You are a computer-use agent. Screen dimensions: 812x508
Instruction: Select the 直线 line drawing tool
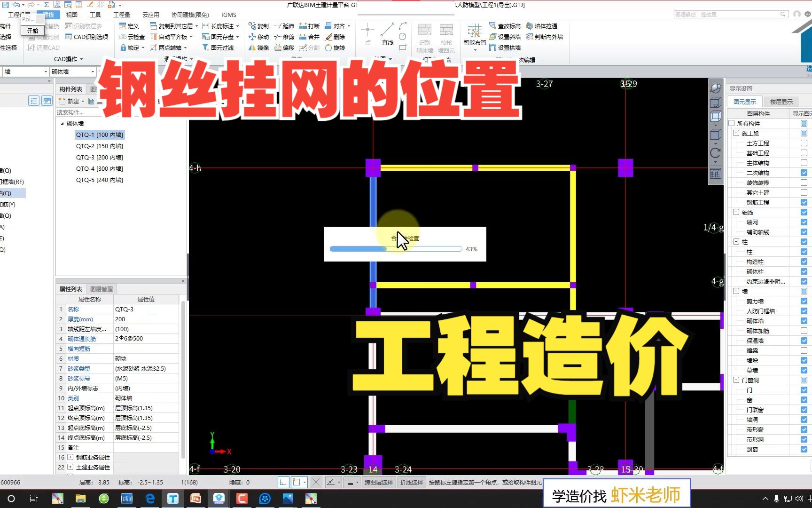387,34
